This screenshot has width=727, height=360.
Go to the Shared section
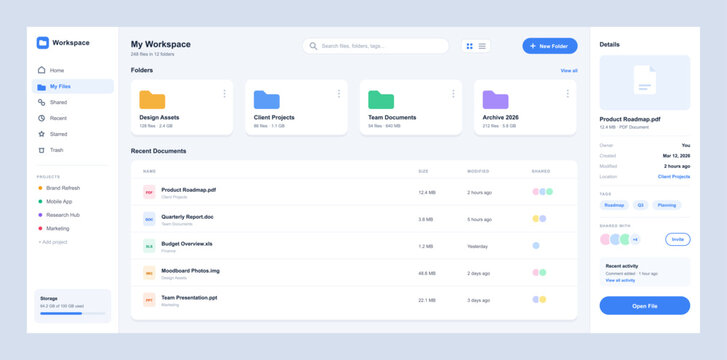[73, 102]
